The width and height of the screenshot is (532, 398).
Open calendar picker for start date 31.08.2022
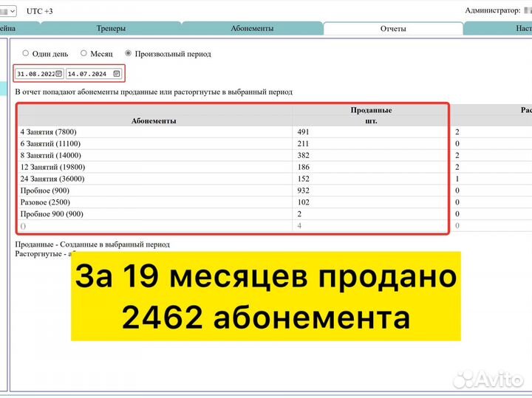(58, 74)
